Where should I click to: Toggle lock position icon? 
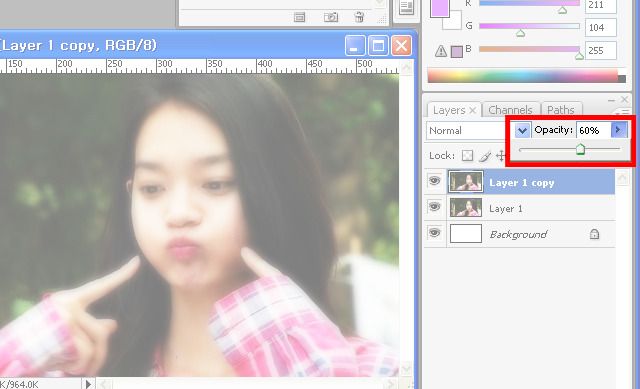tap(501, 156)
